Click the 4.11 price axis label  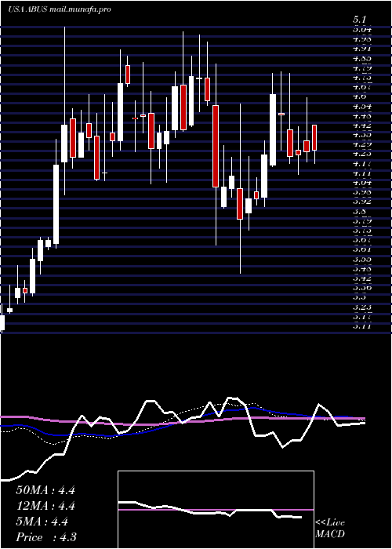[x=362, y=173]
